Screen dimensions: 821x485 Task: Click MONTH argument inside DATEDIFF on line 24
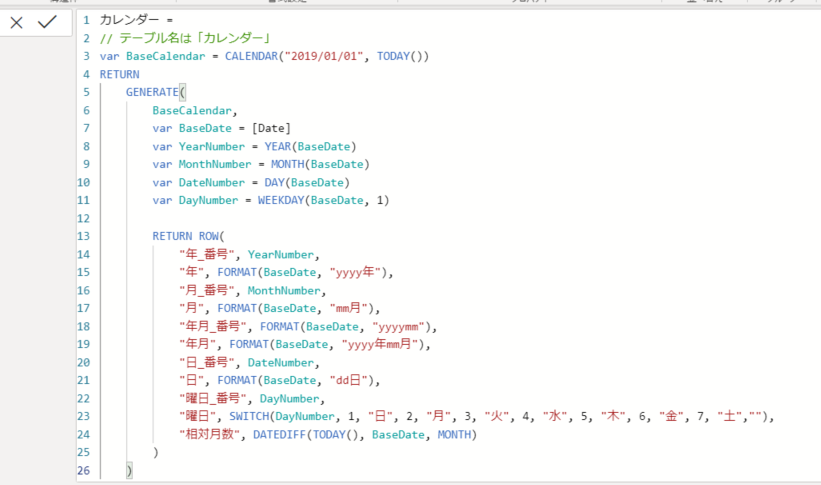(x=454, y=435)
